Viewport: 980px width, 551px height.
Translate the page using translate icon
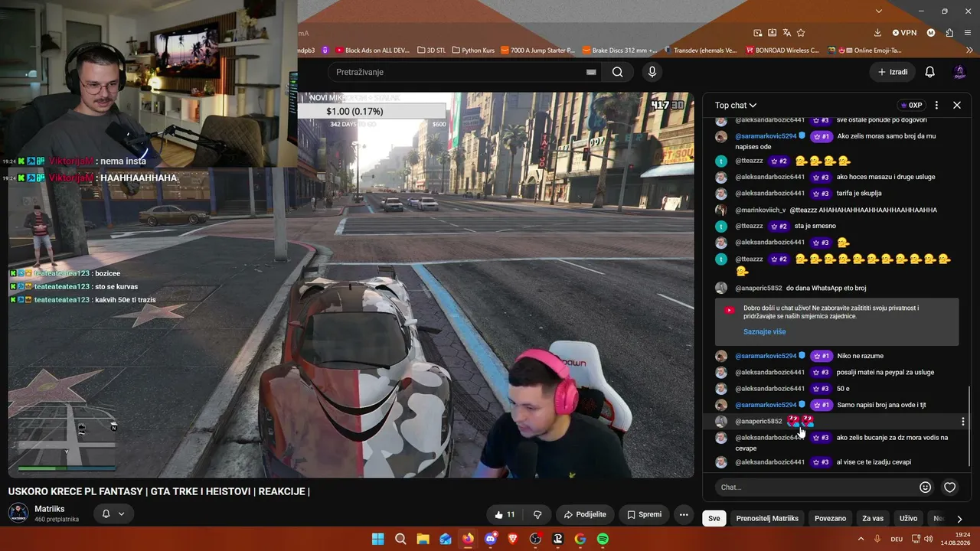pos(786,33)
